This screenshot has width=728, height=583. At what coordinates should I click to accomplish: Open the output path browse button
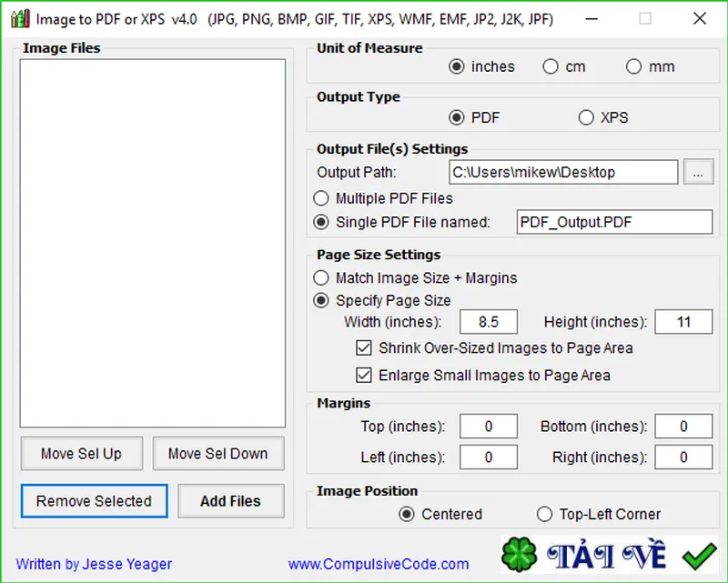(698, 172)
